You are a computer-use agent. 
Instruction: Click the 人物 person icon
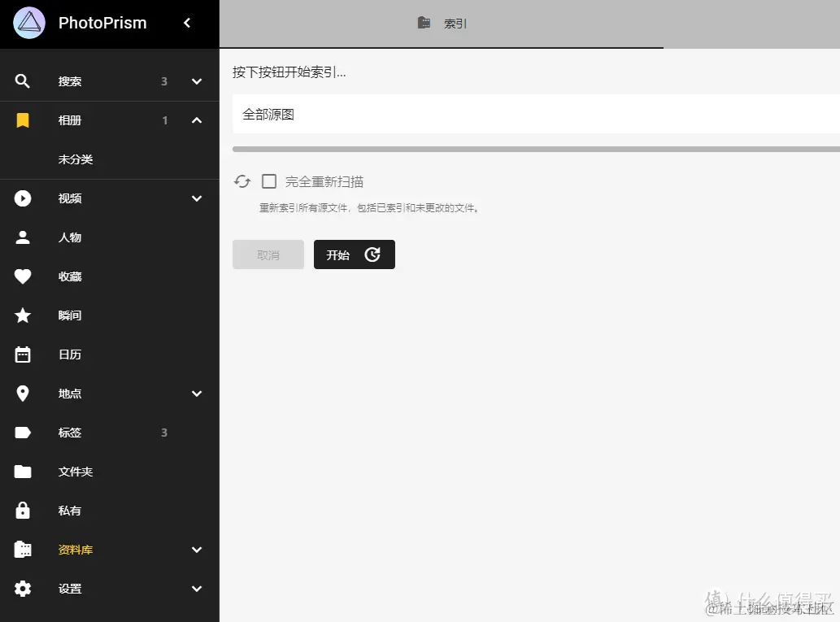tap(22, 237)
